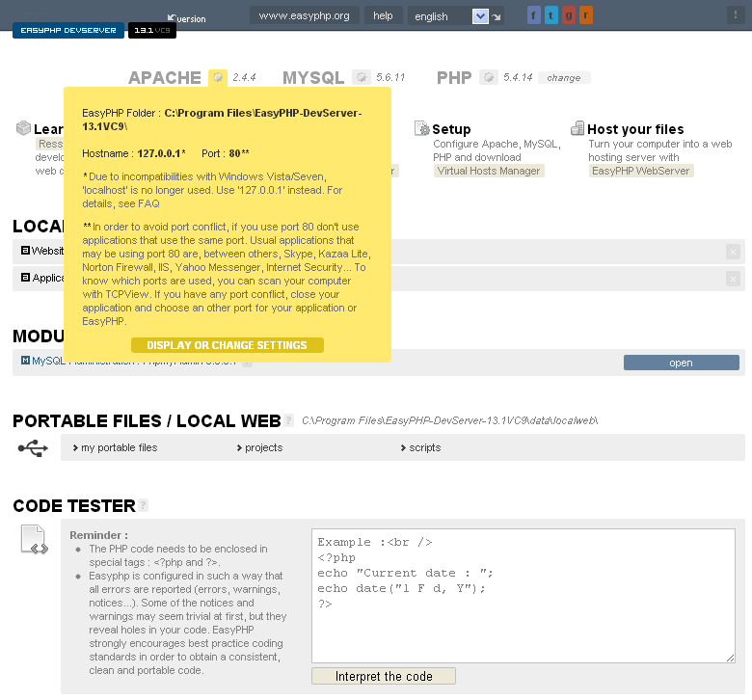Viewport: 752px width, 700px height.
Task: Click the version link in header
Action: (x=187, y=18)
